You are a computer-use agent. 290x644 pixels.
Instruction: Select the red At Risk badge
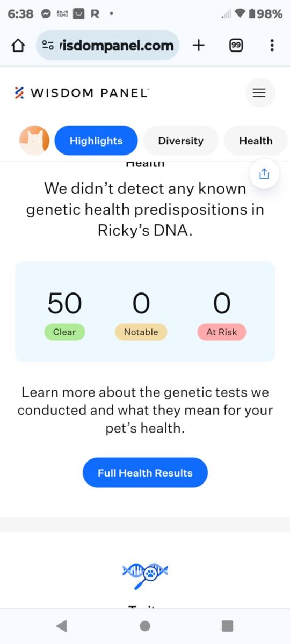[x=222, y=332]
